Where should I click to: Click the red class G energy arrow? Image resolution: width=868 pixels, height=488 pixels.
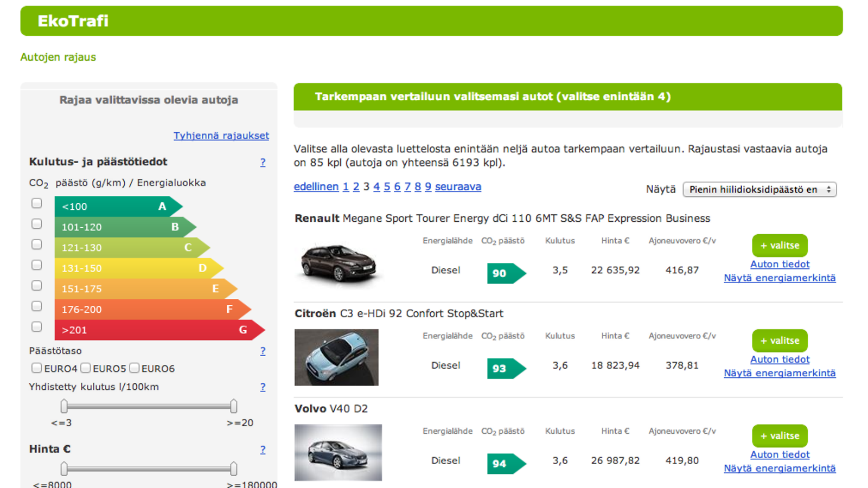coord(159,330)
